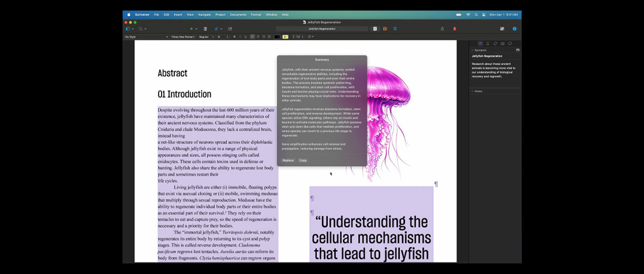Click the trash icon in the toolbar
The image size is (644, 274).
[x=205, y=29]
